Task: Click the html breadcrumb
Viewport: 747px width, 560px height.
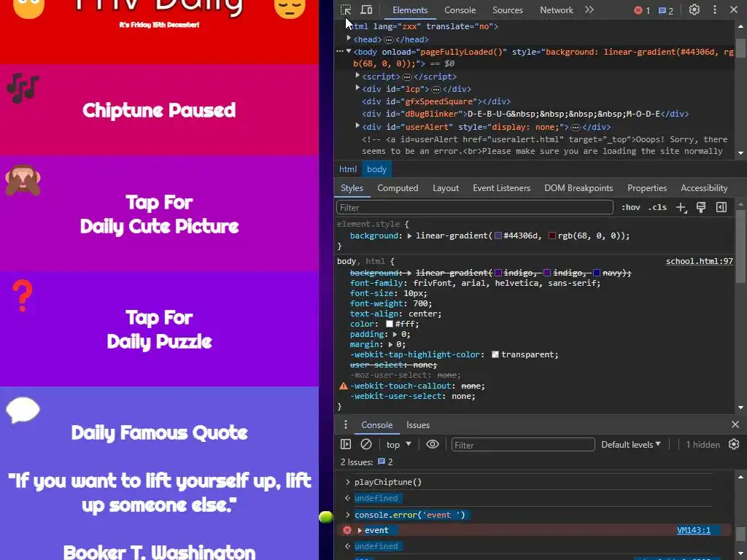Action: point(348,169)
